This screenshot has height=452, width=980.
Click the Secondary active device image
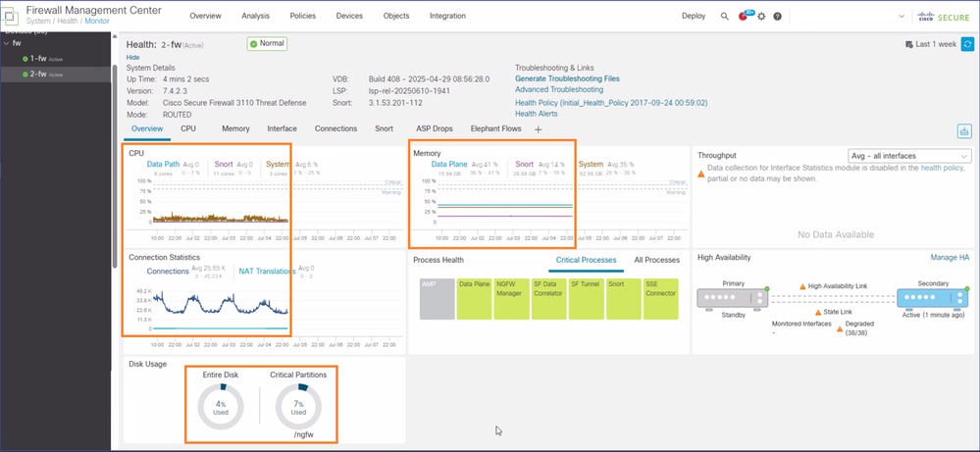[933, 298]
